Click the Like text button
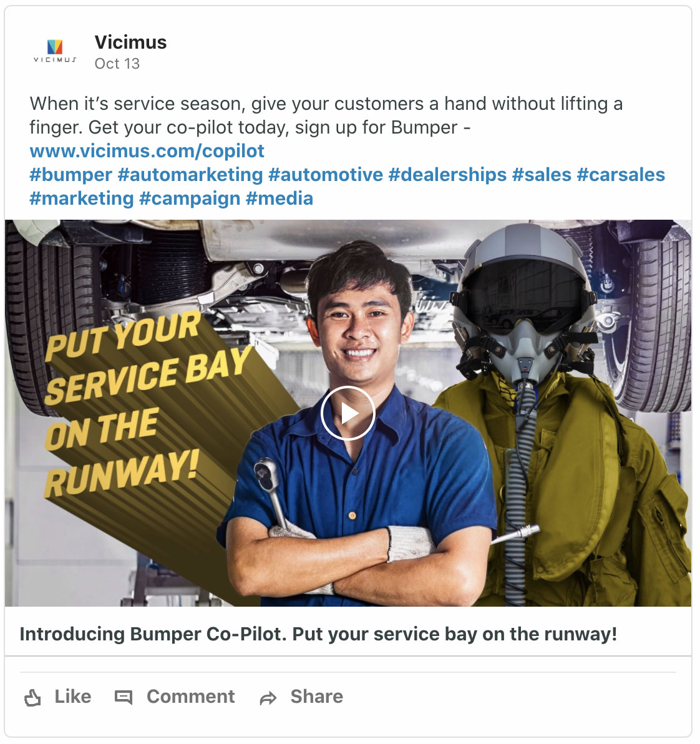Viewport: 700px width, 744px height. pos(72,697)
